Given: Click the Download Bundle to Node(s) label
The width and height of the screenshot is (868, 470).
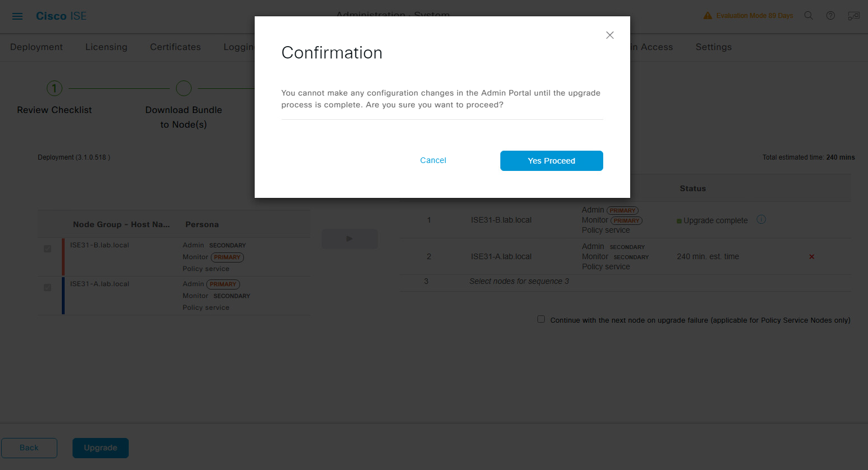Looking at the screenshot, I should (184, 117).
